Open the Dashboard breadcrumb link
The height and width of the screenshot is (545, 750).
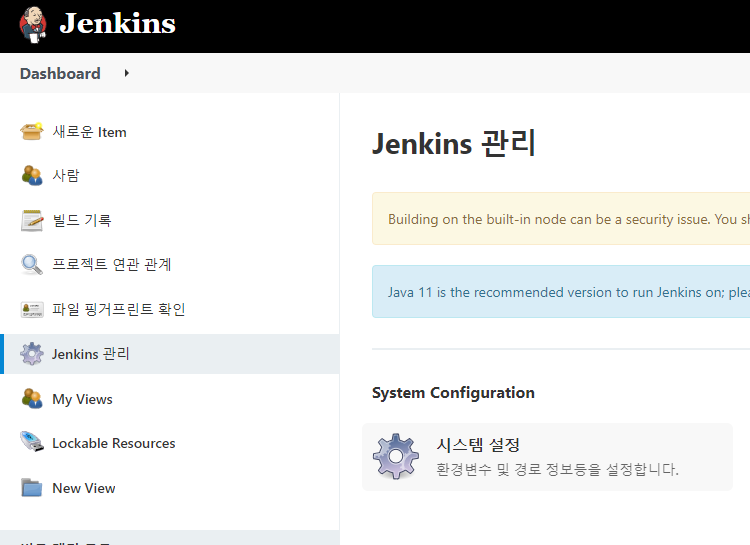click(x=60, y=74)
